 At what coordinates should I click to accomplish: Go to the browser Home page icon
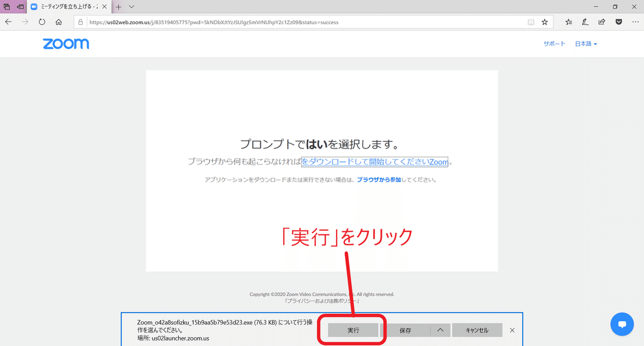(59, 22)
